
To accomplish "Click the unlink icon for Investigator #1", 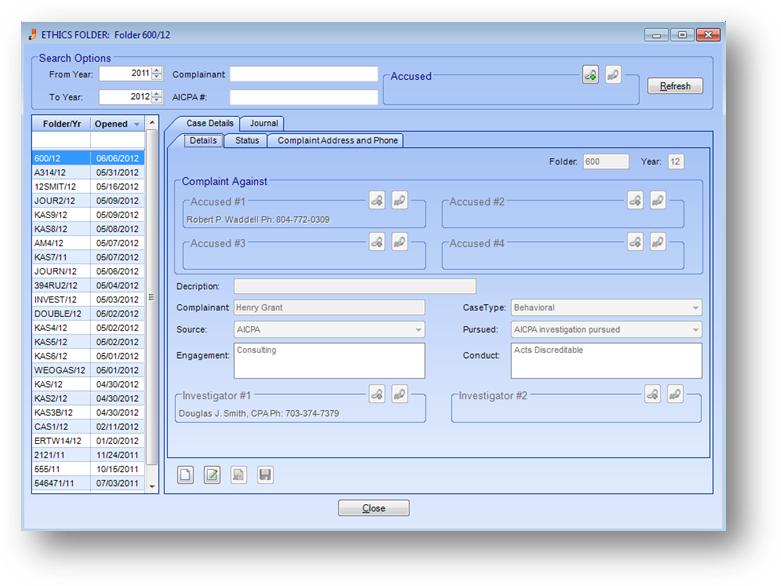I will click(x=399, y=394).
